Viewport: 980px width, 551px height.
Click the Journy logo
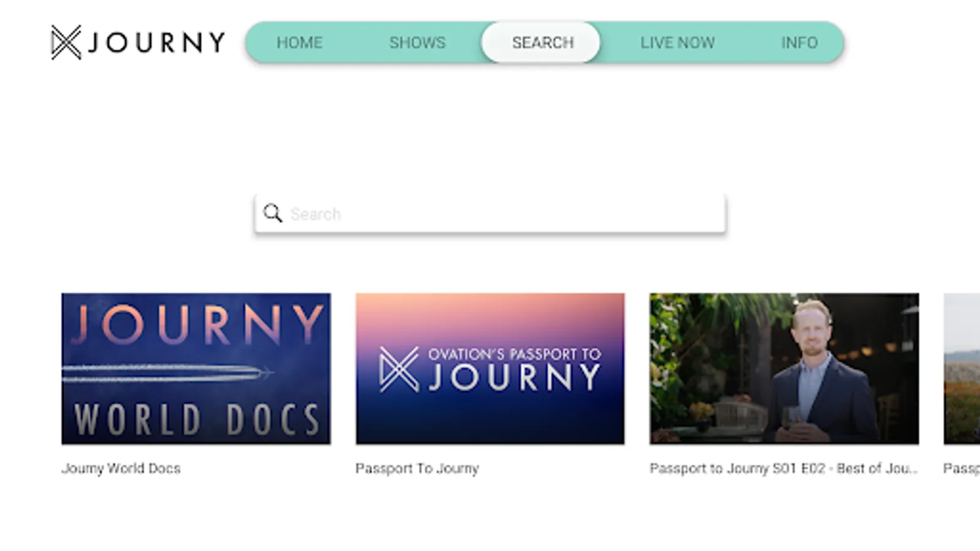[138, 42]
